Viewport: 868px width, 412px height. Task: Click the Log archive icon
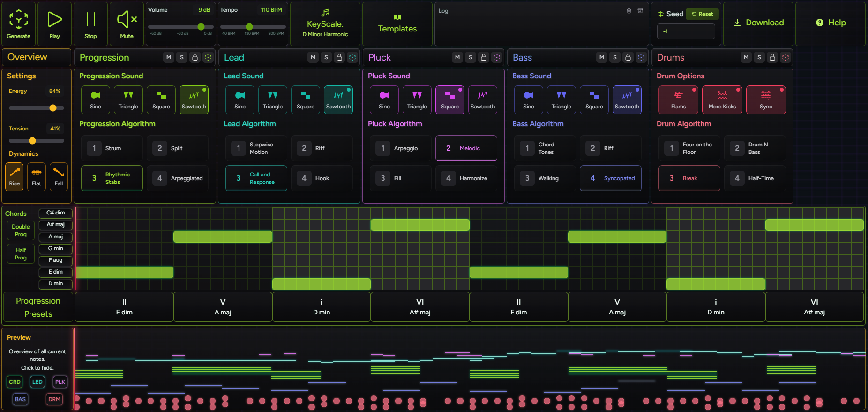pyautogui.click(x=640, y=11)
